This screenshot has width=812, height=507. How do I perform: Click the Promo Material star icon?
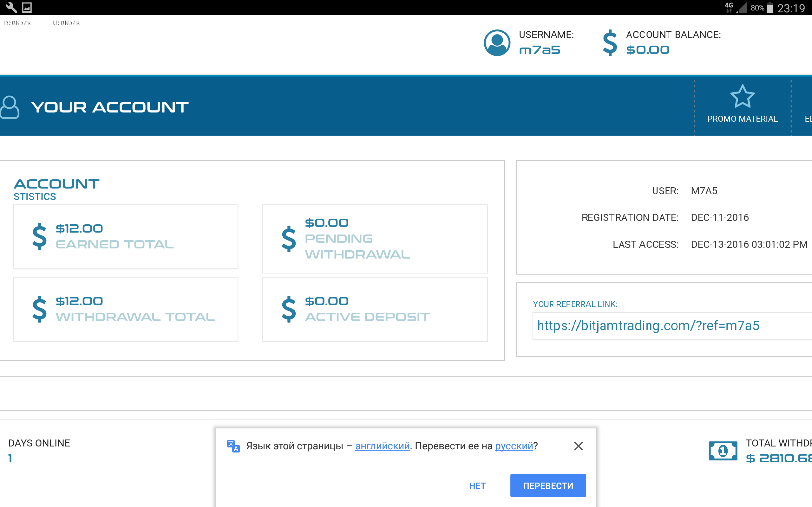point(742,96)
